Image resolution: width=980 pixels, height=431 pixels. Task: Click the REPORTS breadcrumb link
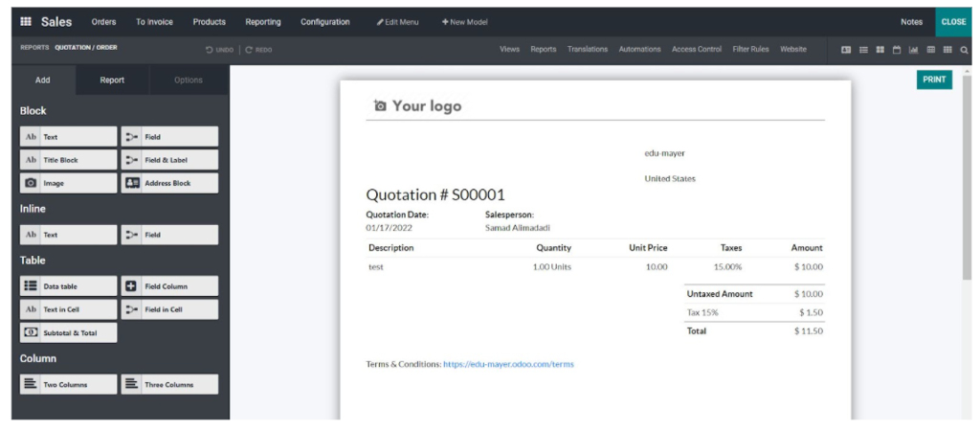click(x=34, y=48)
